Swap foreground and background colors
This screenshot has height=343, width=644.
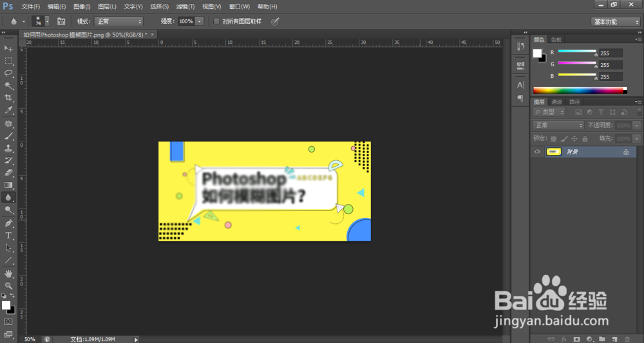(x=12, y=295)
